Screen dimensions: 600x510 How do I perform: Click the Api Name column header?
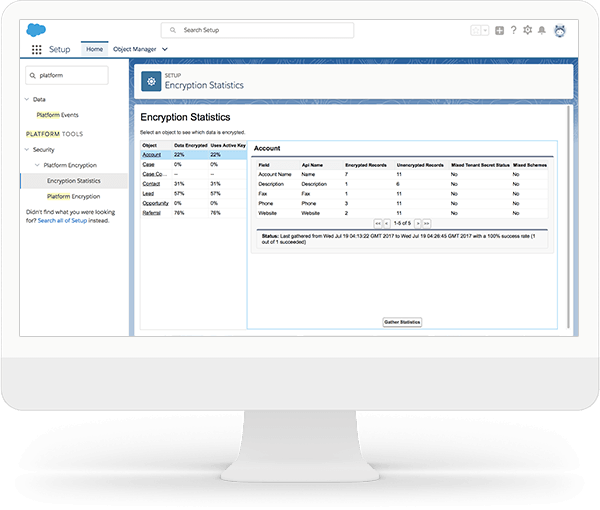pos(312,165)
